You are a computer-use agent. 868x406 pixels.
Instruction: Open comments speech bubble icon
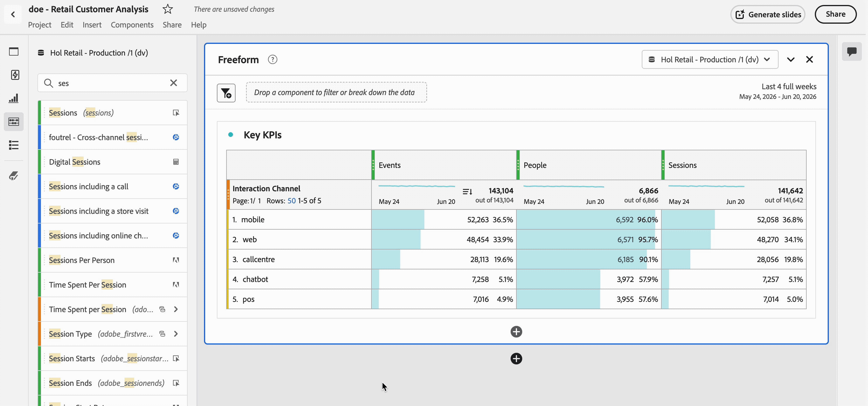click(x=852, y=51)
